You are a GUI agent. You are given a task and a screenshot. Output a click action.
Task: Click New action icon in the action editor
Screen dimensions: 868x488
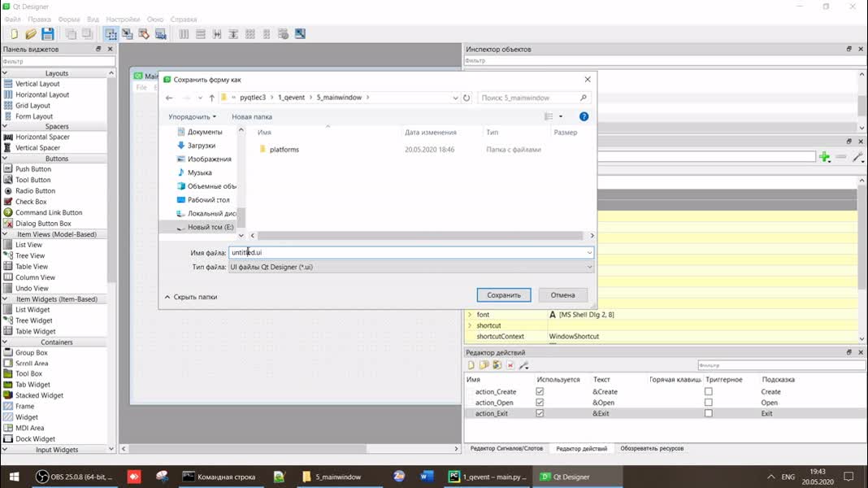471,365
